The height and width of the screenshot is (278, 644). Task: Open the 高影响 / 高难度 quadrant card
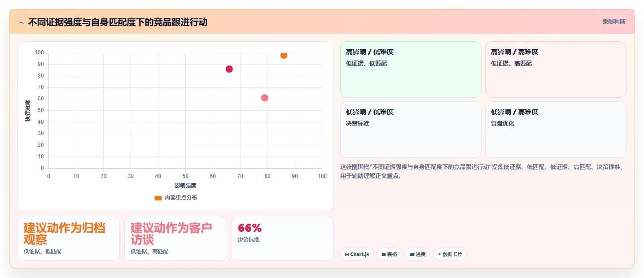556,69
